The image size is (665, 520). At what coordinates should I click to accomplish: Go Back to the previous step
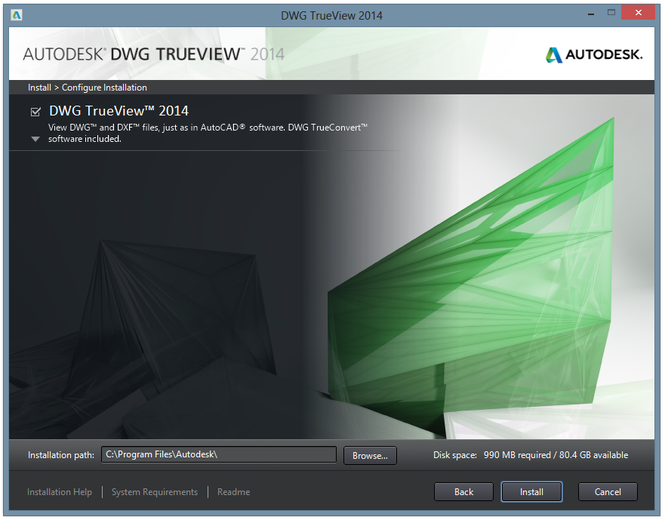click(x=464, y=492)
